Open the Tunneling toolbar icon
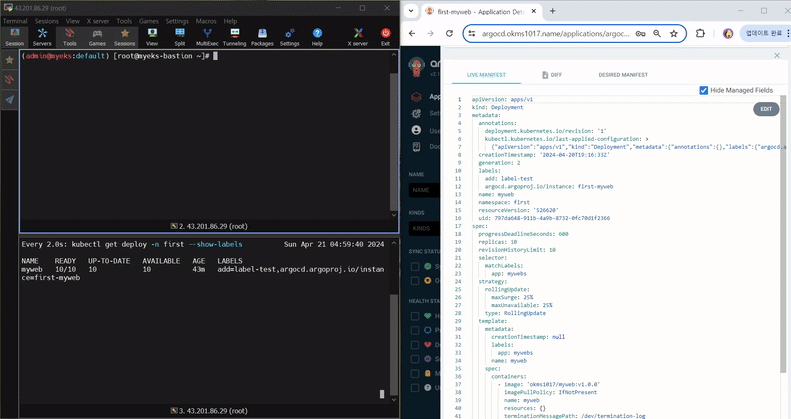791x419 pixels. 235,37
